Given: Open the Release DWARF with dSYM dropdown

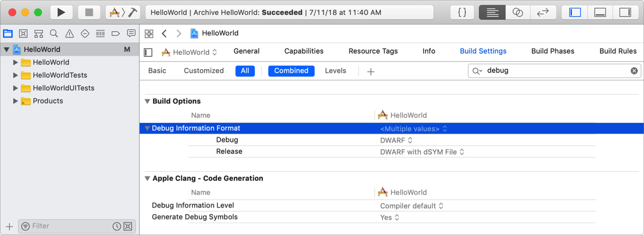Looking at the screenshot, I should click(x=422, y=152).
